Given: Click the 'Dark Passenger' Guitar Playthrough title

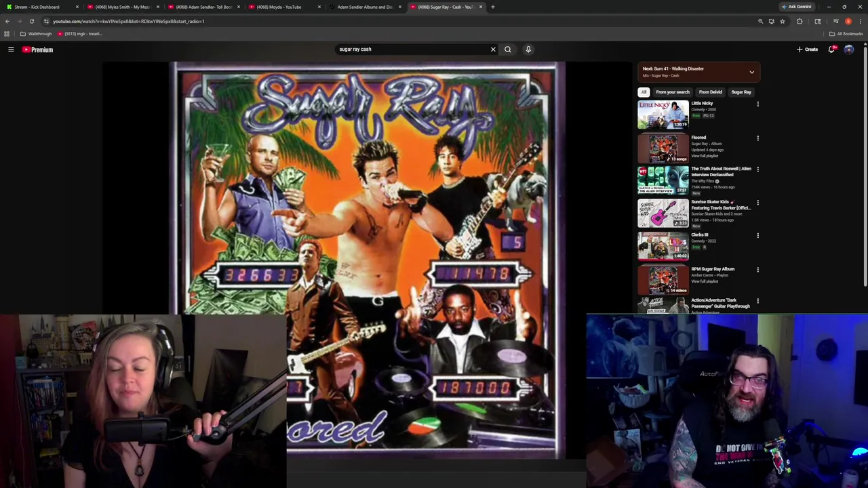Looking at the screenshot, I should [x=720, y=303].
